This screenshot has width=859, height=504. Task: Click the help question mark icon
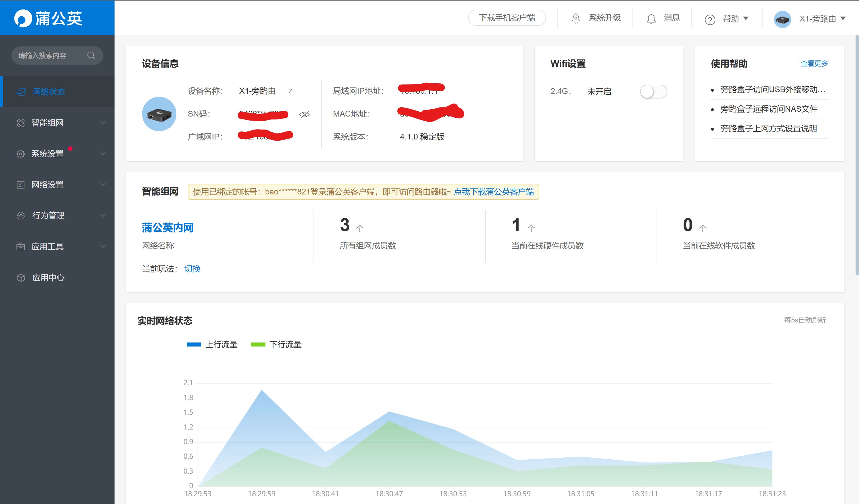coord(710,20)
